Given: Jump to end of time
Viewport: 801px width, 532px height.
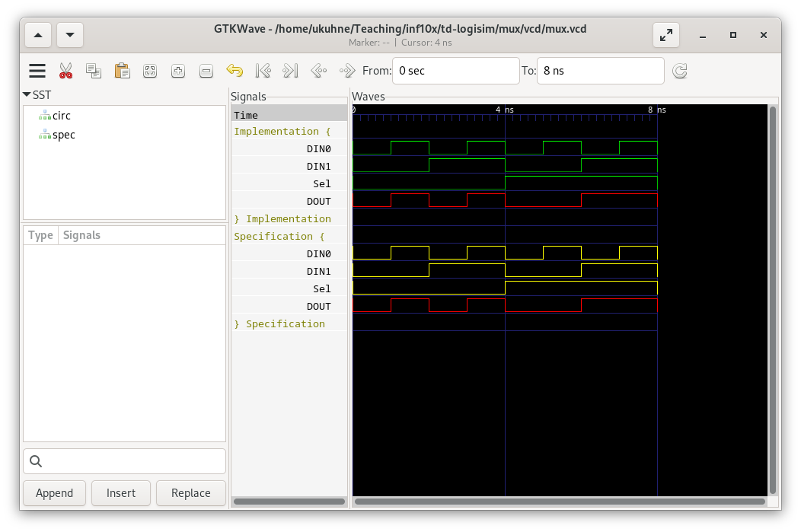Looking at the screenshot, I should pos(290,71).
